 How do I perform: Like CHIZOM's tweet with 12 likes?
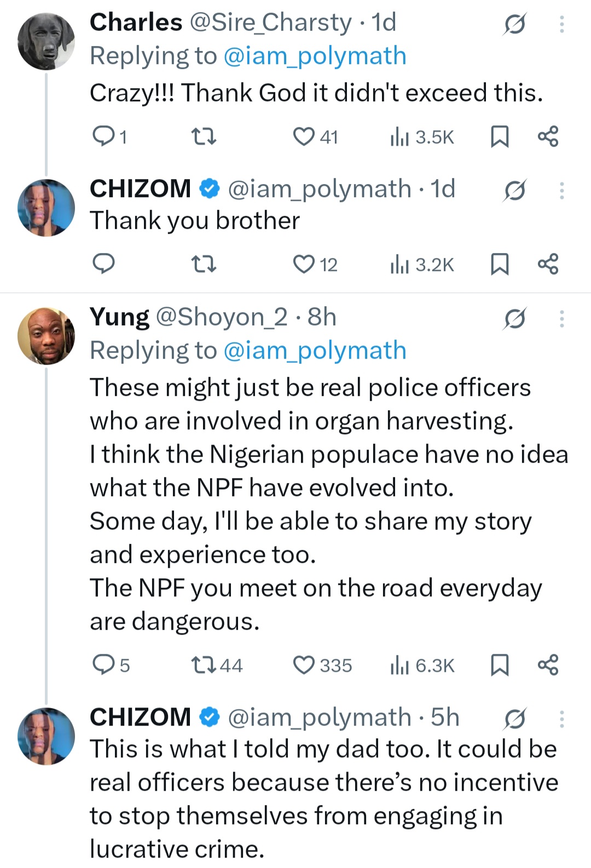[304, 265]
